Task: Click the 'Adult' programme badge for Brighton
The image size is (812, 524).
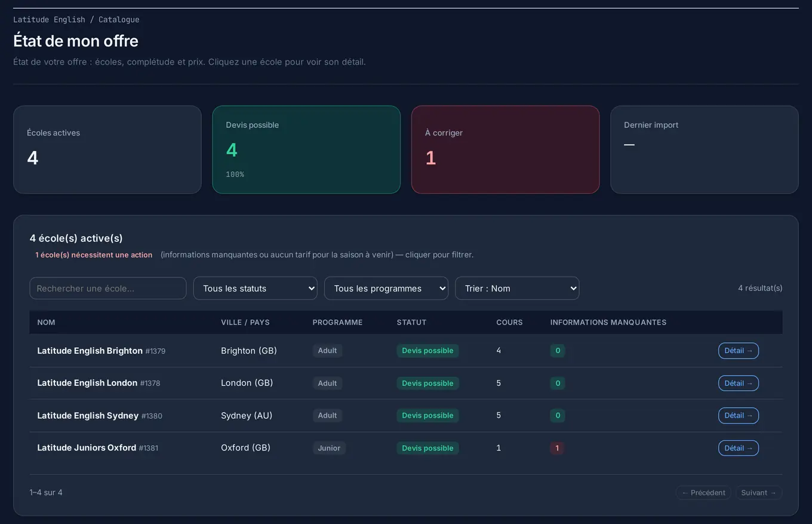Action: (x=327, y=351)
